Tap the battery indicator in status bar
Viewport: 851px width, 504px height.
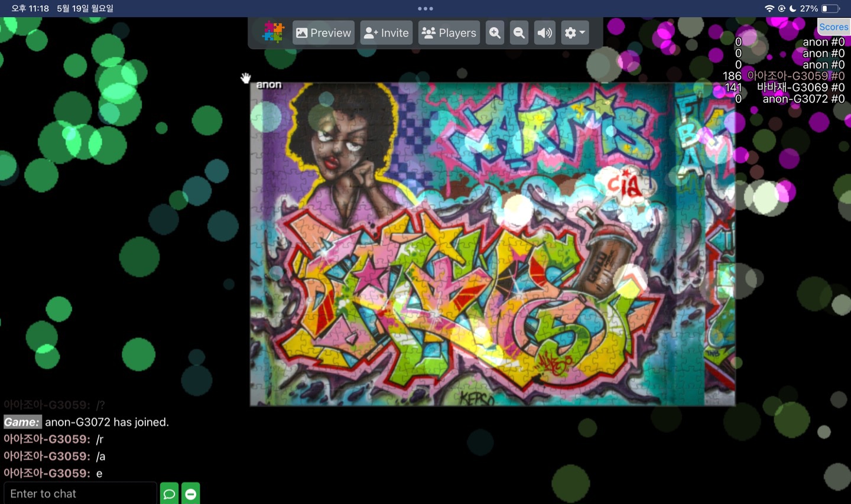pos(830,8)
